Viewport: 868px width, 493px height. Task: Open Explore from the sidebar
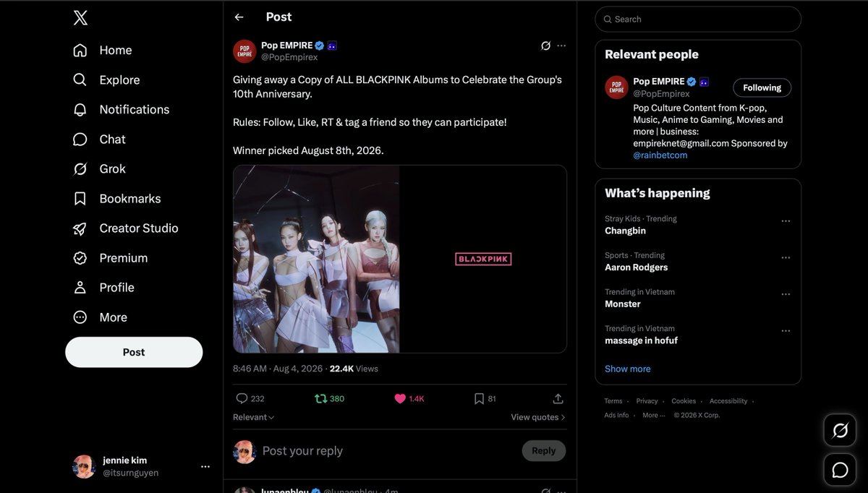(x=106, y=80)
